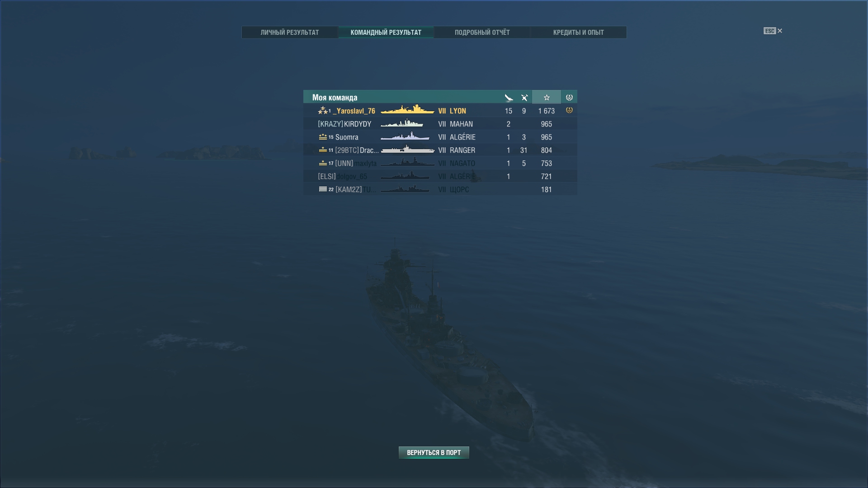Sort by base experience star icon
The image size is (868, 488).
547,97
